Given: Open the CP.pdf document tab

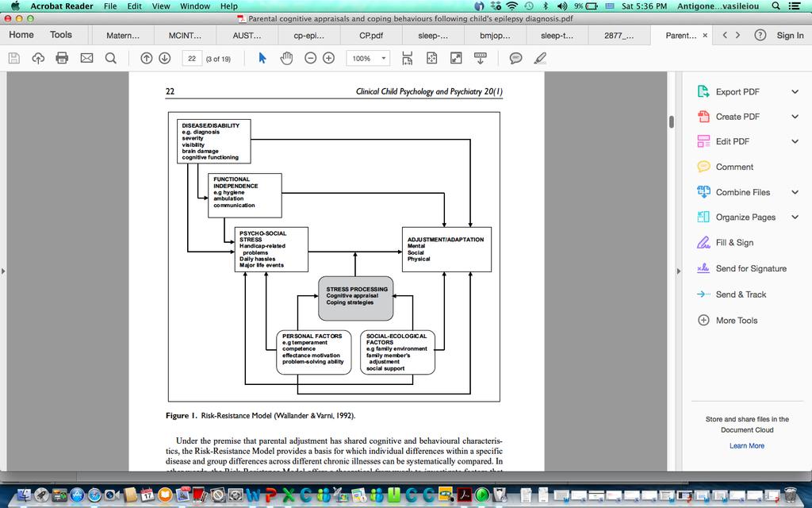Looking at the screenshot, I should click(371, 36).
